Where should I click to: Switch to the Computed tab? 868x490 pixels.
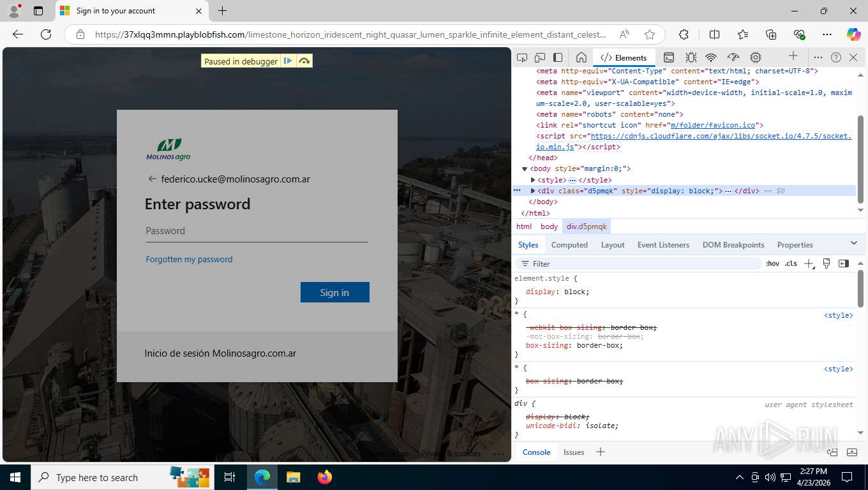[569, 245]
